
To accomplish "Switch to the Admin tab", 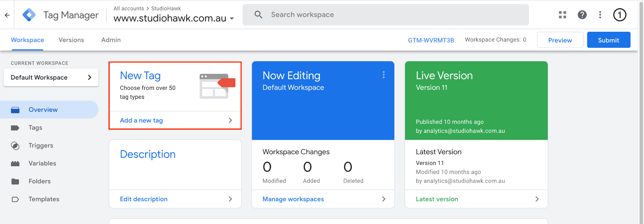I will pos(111,40).
